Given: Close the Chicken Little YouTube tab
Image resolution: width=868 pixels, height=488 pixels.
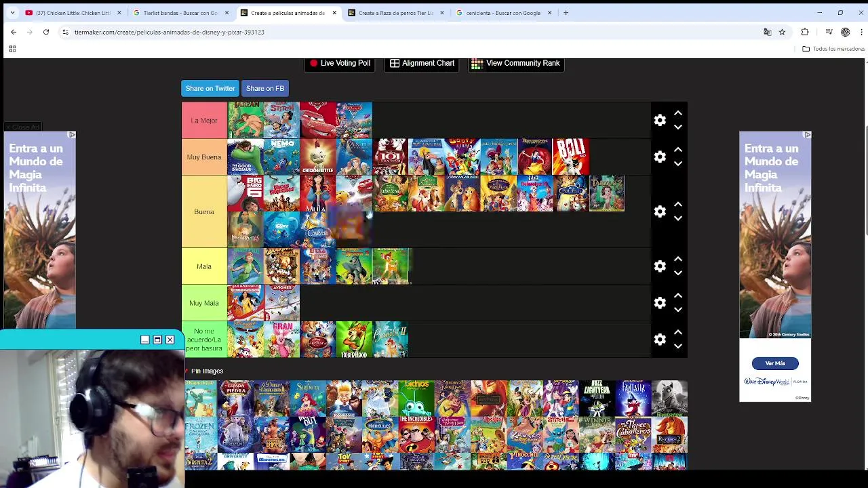Looking at the screenshot, I should (119, 12).
